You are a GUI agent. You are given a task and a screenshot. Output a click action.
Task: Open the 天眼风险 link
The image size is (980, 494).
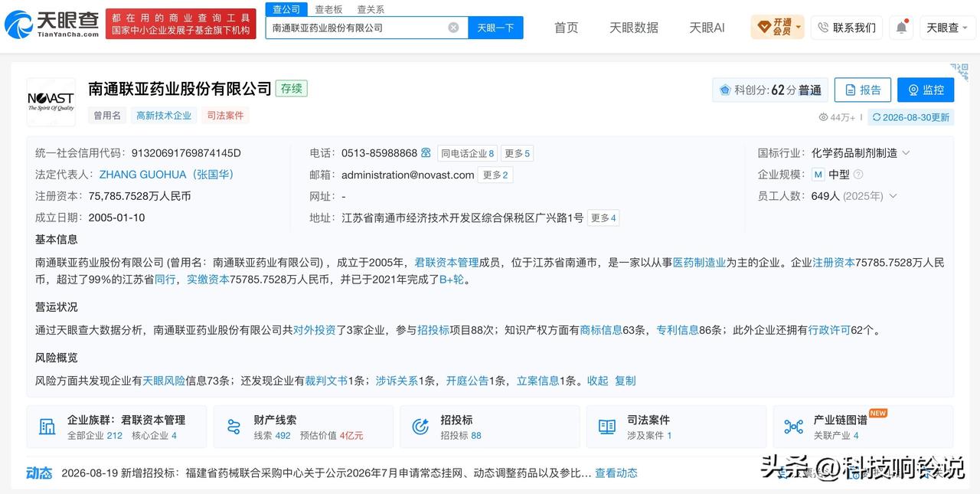click(164, 381)
